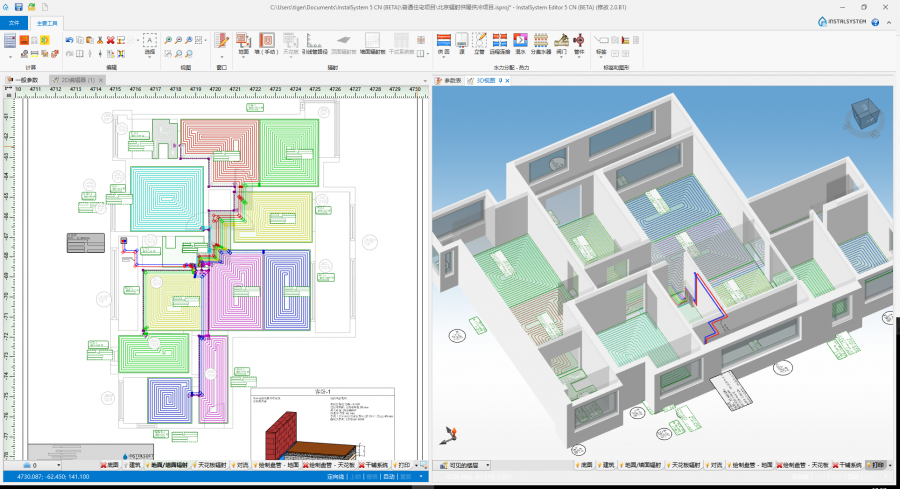Screen dimensions: 900x489
Task: Insert a 立管 riser pipe
Action: [x=479, y=43]
